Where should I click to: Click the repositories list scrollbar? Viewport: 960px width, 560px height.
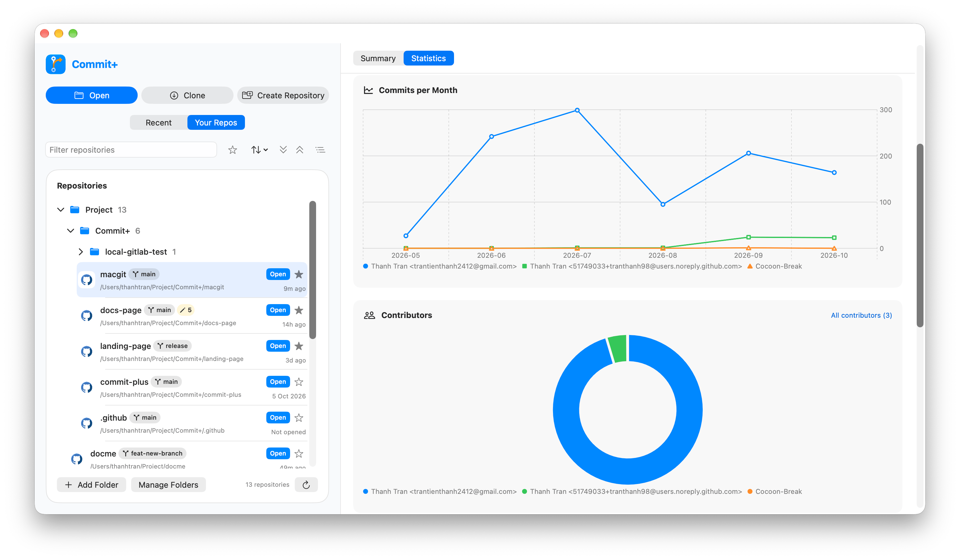[x=313, y=269]
